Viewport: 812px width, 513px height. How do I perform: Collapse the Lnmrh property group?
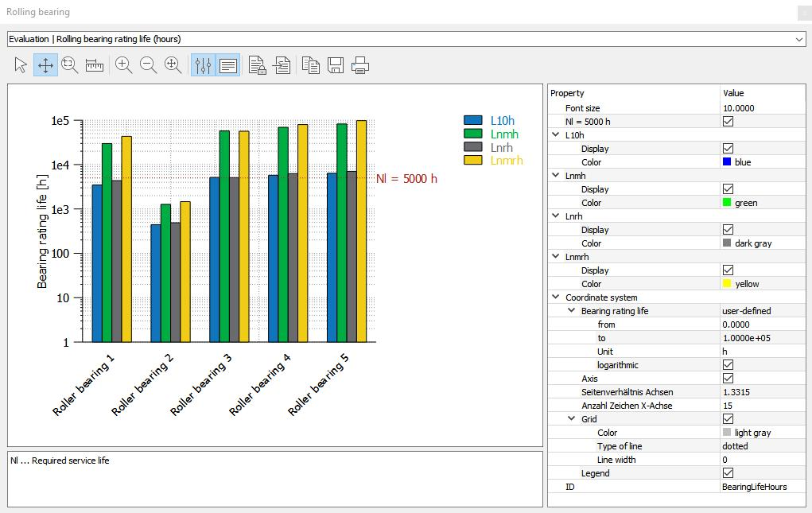pos(556,256)
